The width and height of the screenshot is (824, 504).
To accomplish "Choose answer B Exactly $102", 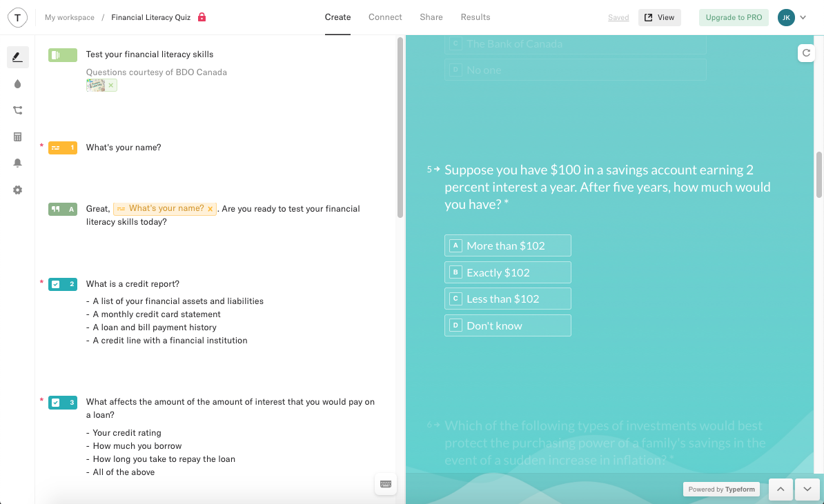I will pos(508,272).
